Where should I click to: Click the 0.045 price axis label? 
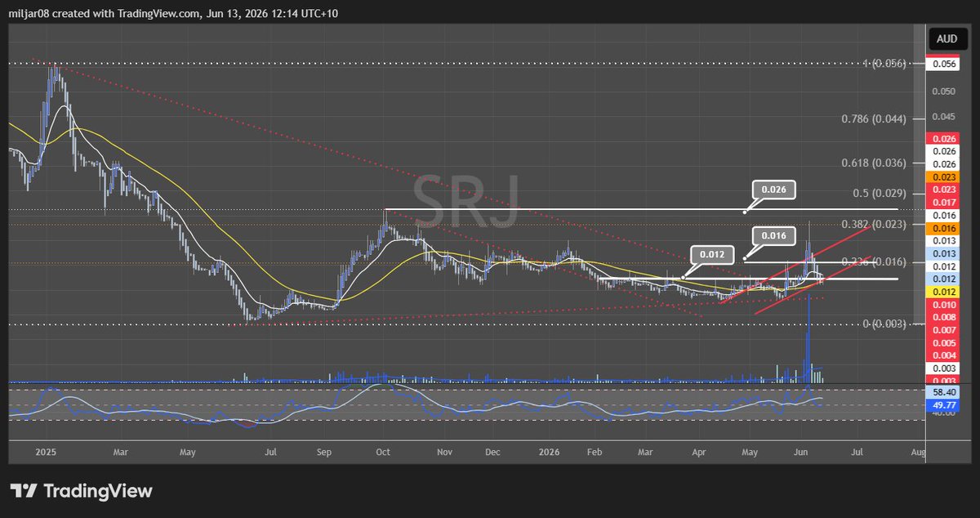(x=944, y=115)
